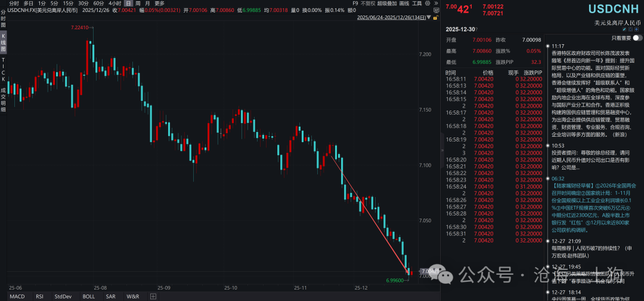Open the MACD indicator tab
This screenshot has height=301, width=644.
pos(17,296)
